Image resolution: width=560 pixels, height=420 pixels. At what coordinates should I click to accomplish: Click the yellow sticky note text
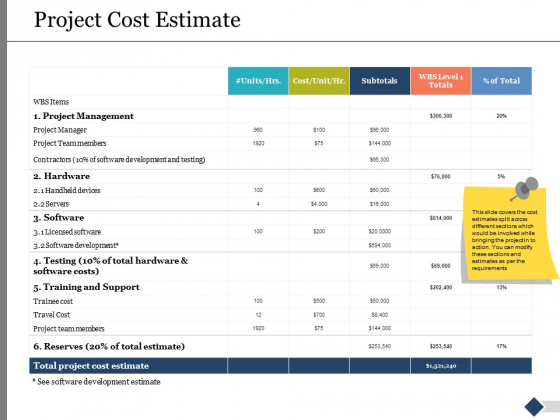pyautogui.click(x=504, y=240)
